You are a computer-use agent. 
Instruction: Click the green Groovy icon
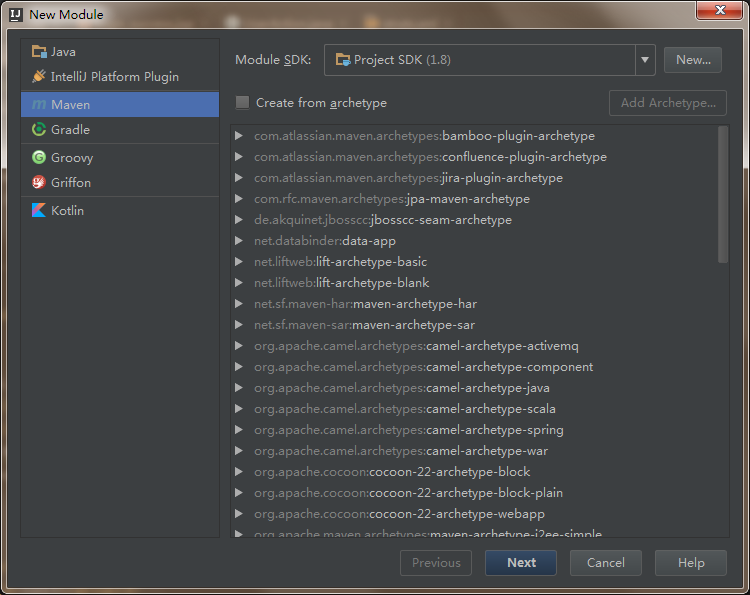39,157
